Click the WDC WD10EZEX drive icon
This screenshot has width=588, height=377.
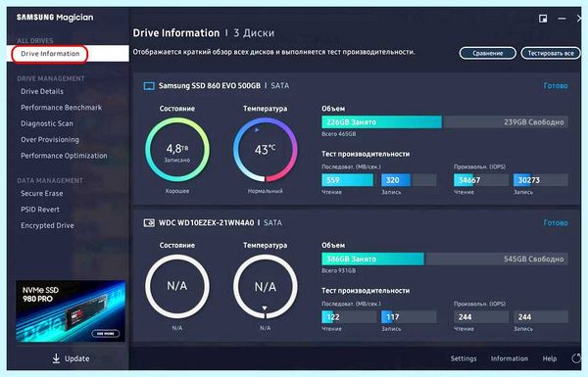pyautogui.click(x=149, y=223)
